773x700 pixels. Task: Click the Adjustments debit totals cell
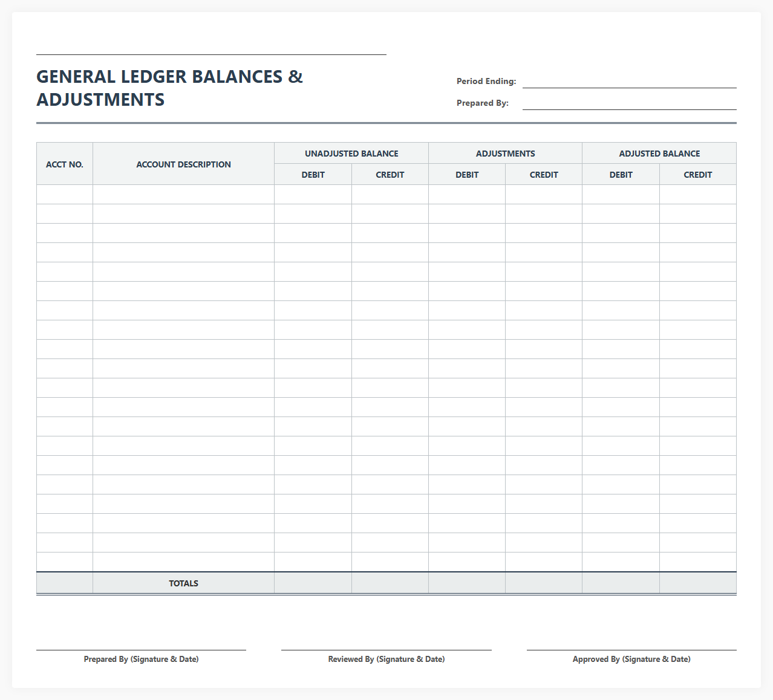coord(467,583)
